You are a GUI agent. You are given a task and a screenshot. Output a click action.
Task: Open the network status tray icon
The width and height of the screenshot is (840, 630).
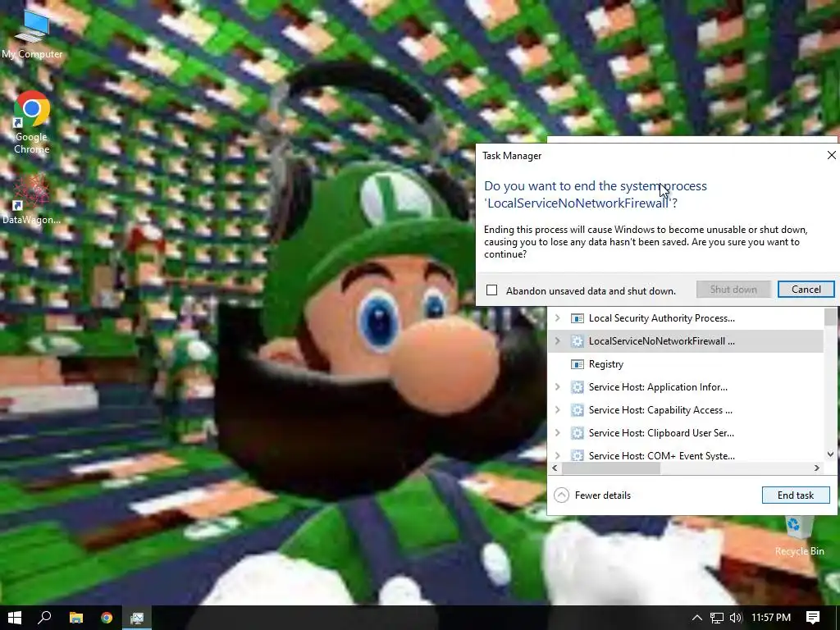pos(716,618)
